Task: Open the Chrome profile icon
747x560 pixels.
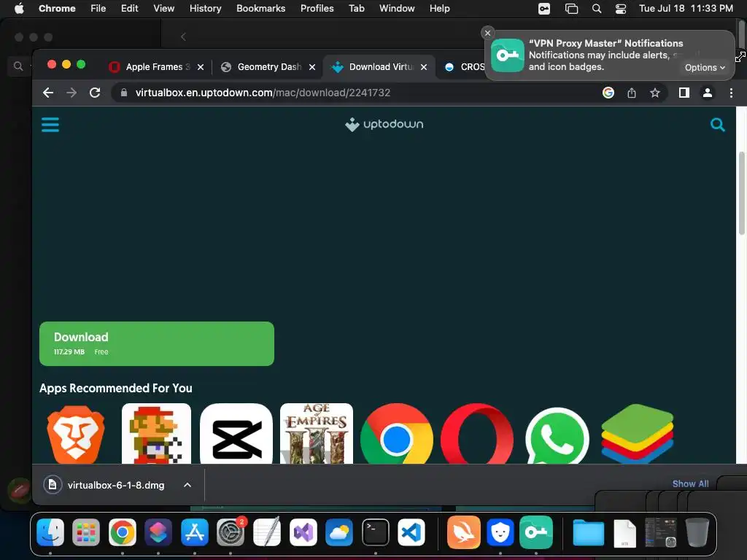Action: [x=708, y=93]
